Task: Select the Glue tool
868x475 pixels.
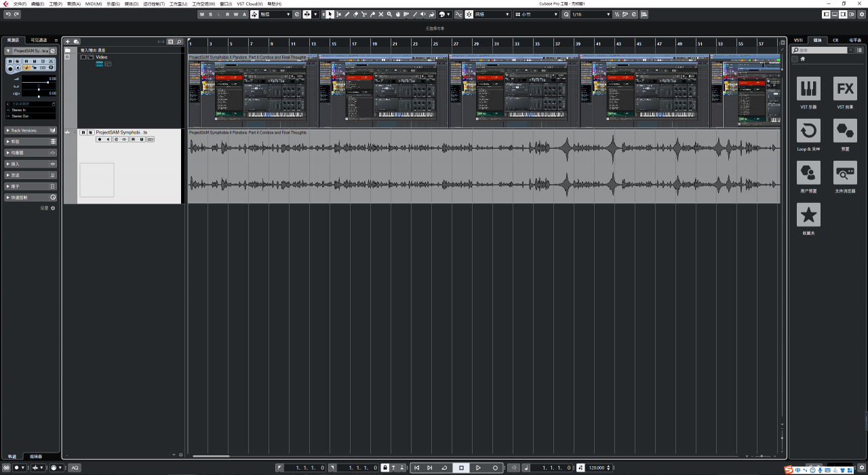Action: 372,14
